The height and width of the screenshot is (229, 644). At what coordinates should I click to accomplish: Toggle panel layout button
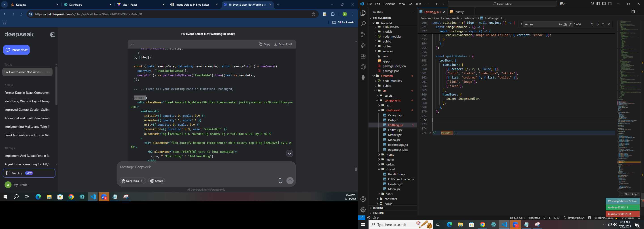604,4
